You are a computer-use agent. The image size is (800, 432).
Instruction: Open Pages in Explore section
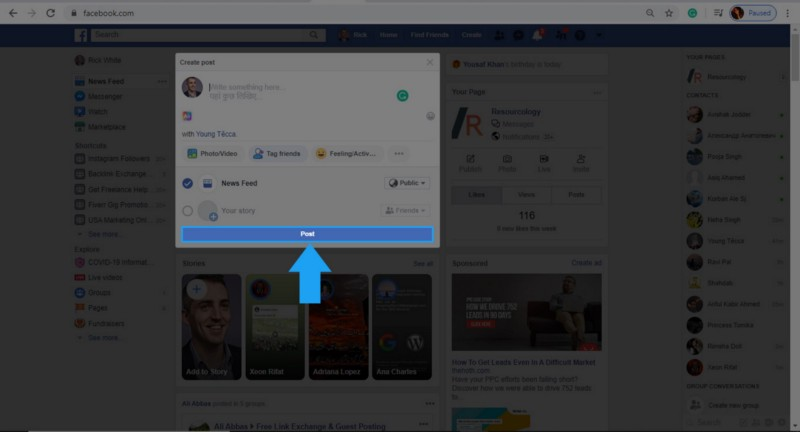click(x=91, y=308)
